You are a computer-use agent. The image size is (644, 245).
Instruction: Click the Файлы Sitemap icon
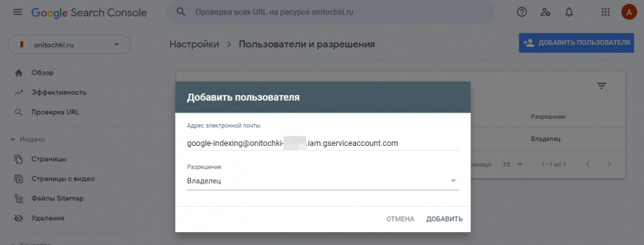coord(18,199)
